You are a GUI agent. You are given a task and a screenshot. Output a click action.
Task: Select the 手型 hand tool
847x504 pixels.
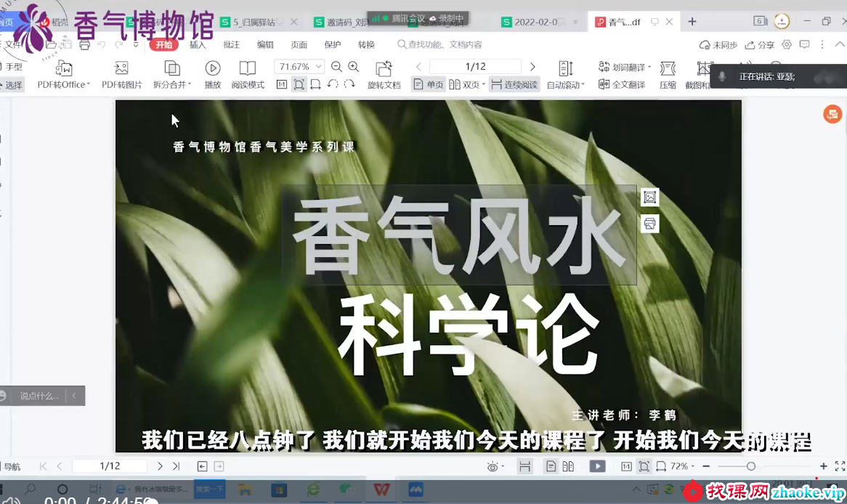click(x=12, y=66)
